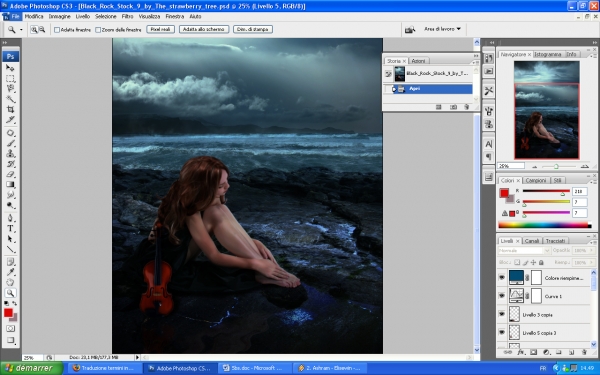The height and width of the screenshot is (375, 600).
Task: Select the Clone Stamp tool
Action: 10,154
